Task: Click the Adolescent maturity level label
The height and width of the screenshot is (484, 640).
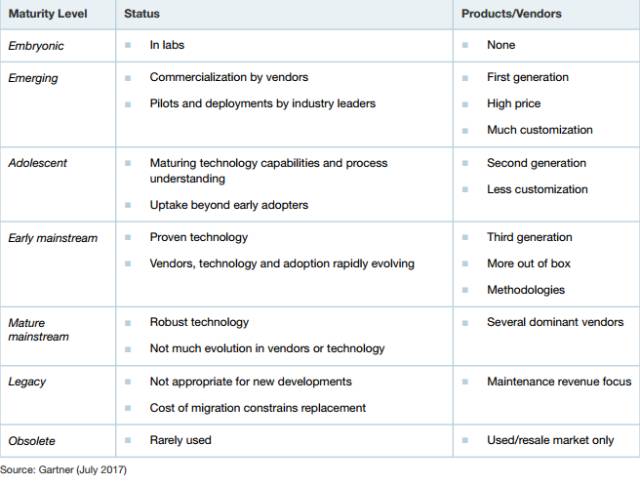Action: 38,163
